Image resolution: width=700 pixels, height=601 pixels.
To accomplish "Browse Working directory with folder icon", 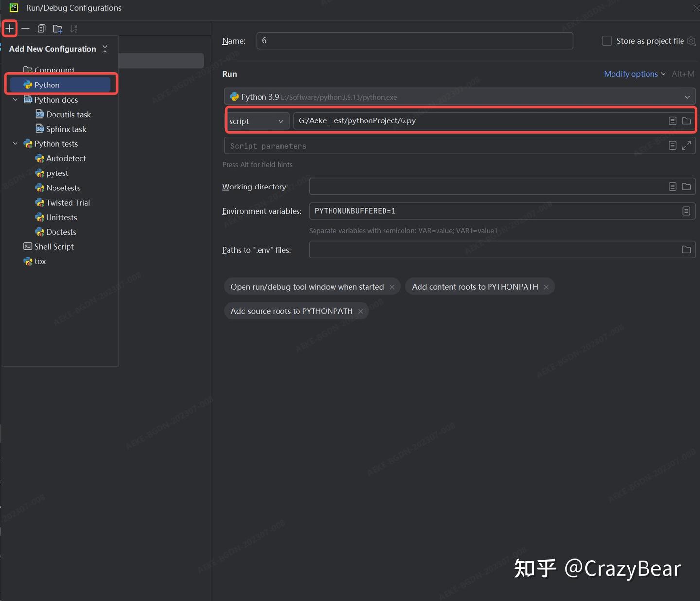I will pyautogui.click(x=686, y=187).
